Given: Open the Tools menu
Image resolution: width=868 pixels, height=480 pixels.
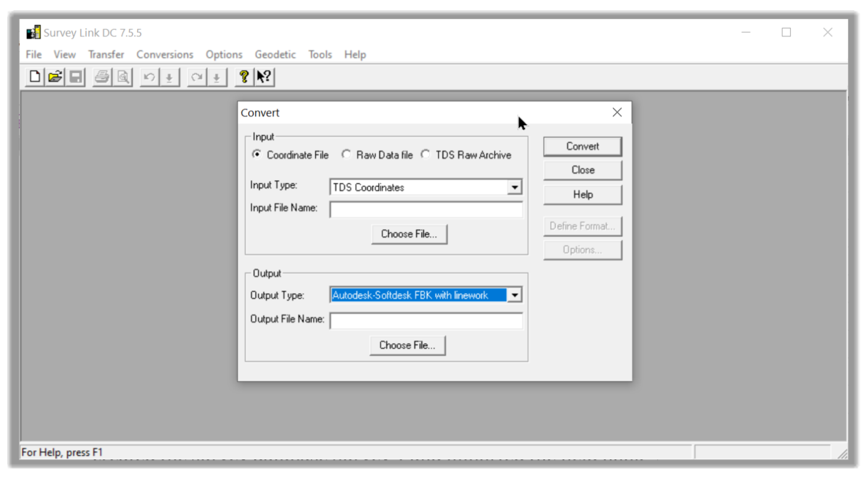Looking at the screenshot, I should [x=320, y=54].
